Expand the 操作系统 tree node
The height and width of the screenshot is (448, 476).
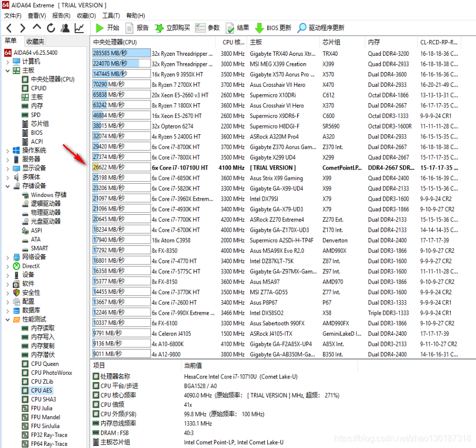coord(7,151)
